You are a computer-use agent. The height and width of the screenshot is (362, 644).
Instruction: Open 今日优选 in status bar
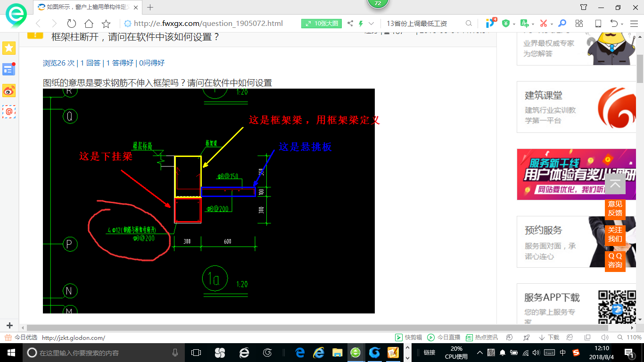pyautogui.click(x=21, y=337)
